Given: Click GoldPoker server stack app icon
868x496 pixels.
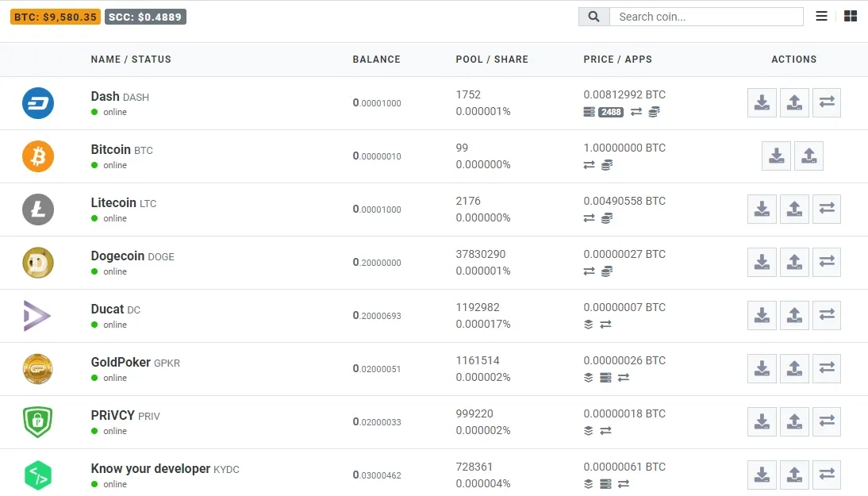Looking at the screenshot, I should tap(605, 378).
